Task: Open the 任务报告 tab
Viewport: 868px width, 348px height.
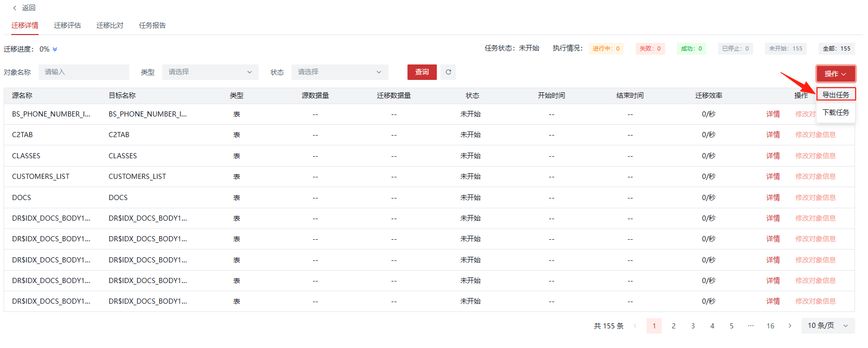Action: click(152, 25)
